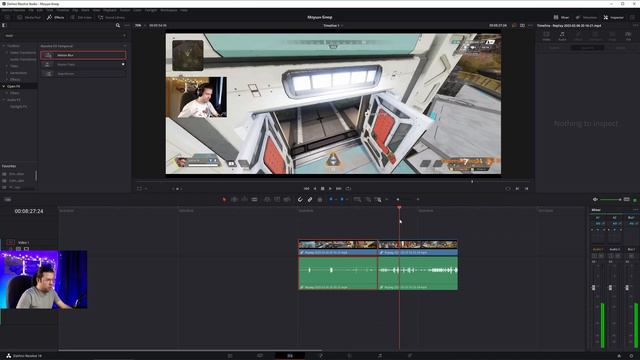Viewport: 640px width, 360px height.
Task: Open the Timeline 1 name dropdown
Action: [333, 26]
